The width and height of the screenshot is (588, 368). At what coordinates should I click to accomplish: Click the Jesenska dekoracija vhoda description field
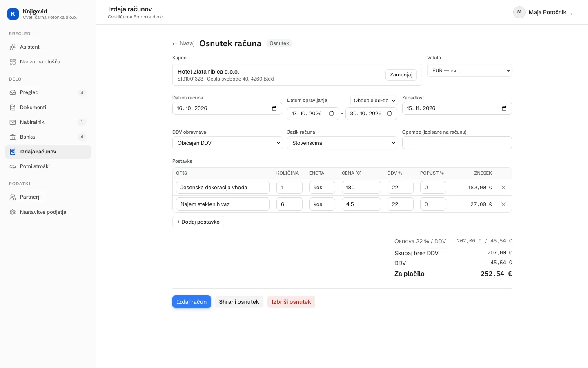click(223, 188)
